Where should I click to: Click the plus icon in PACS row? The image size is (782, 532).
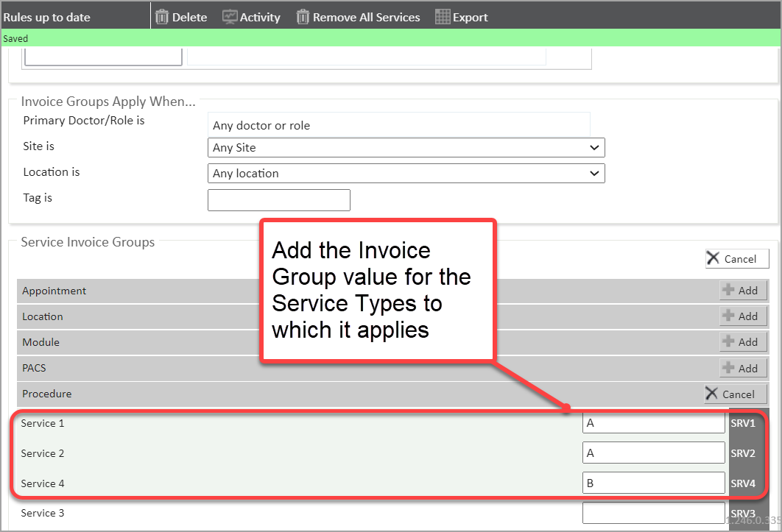point(728,368)
